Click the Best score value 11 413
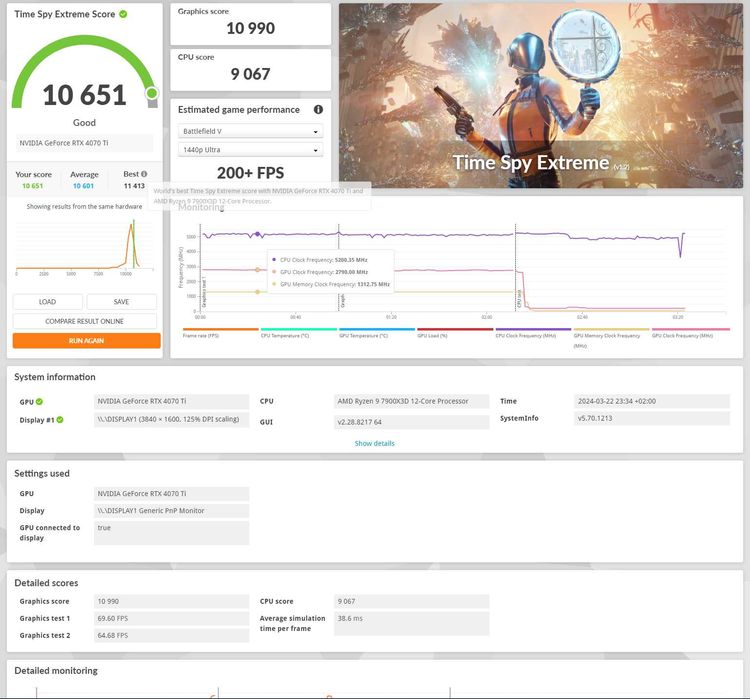The height and width of the screenshot is (699, 750). (134, 186)
